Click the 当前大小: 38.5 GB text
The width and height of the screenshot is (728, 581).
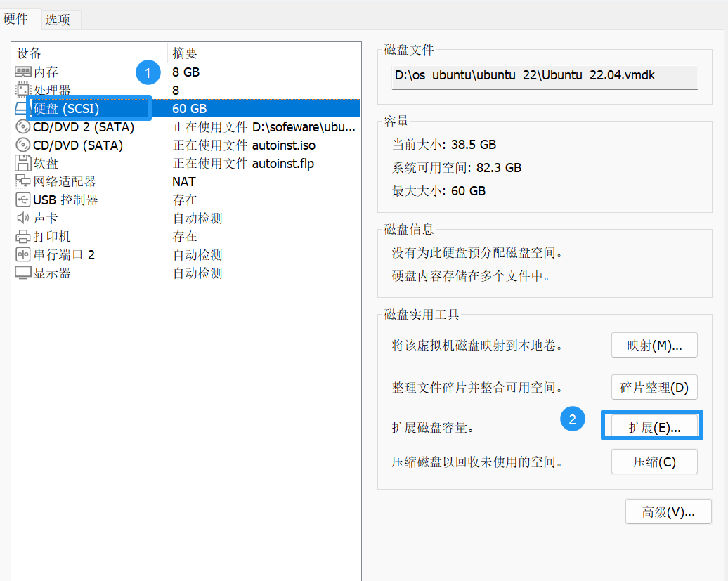coord(444,144)
